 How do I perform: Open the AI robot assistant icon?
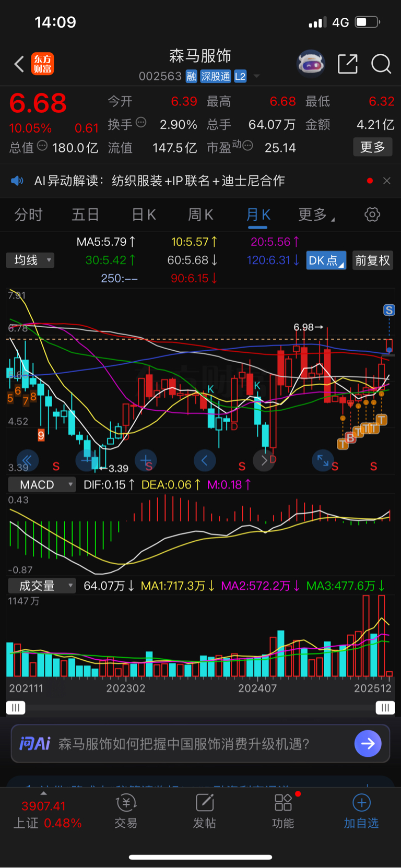[x=311, y=64]
